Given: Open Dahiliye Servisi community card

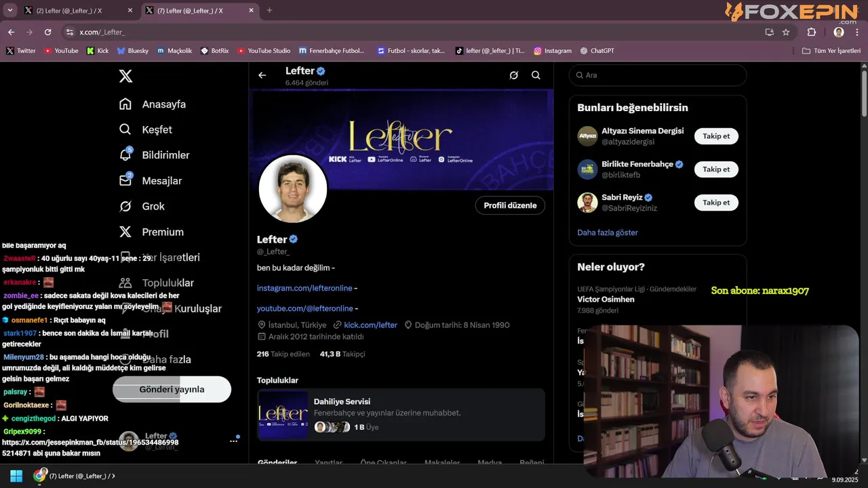Looking at the screenshot, I should [401, 415].
